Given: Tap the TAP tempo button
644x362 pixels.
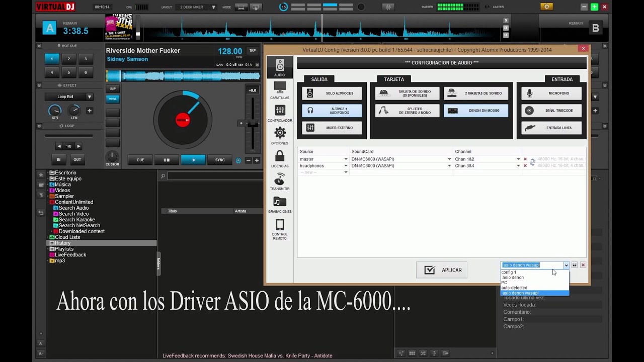Looking at the screenshot, I should click(252, 50).
